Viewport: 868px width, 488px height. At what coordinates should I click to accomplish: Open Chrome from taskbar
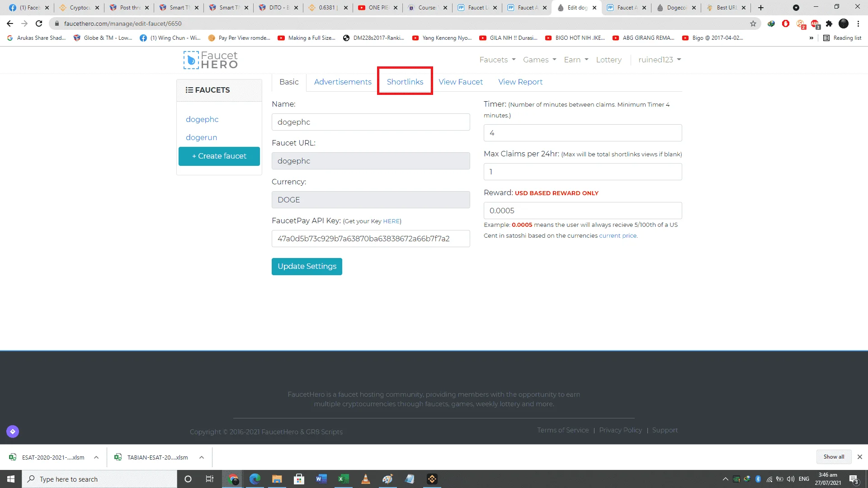click(x=233, y=479)
